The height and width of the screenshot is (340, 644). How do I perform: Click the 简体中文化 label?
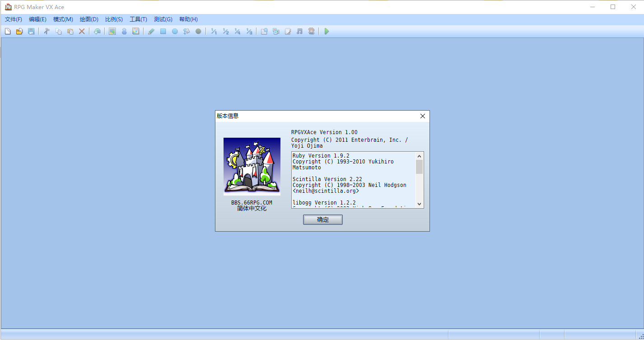pos(252,209)
